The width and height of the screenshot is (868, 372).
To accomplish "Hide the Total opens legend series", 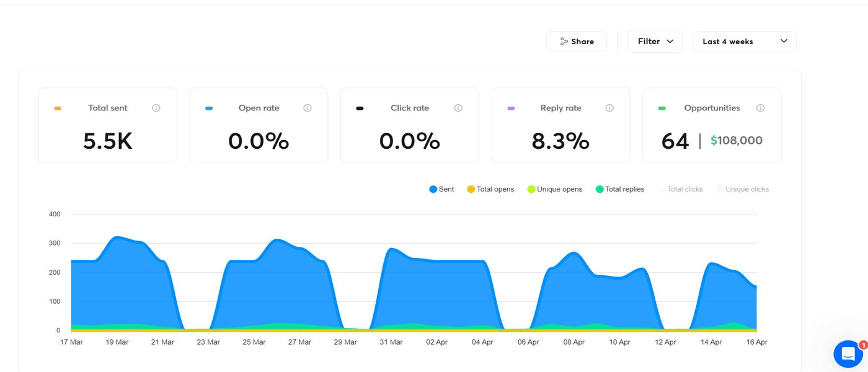I will point(490,189).
